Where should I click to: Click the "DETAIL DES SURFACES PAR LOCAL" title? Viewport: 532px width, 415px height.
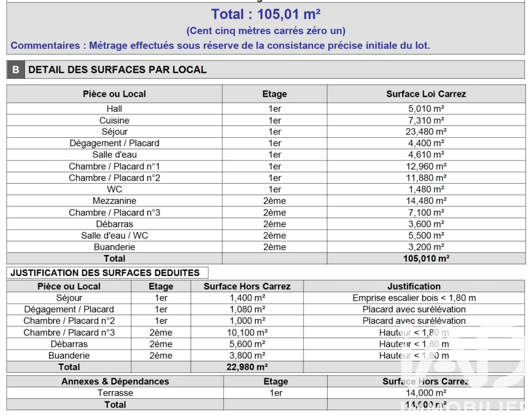(117, 70)
